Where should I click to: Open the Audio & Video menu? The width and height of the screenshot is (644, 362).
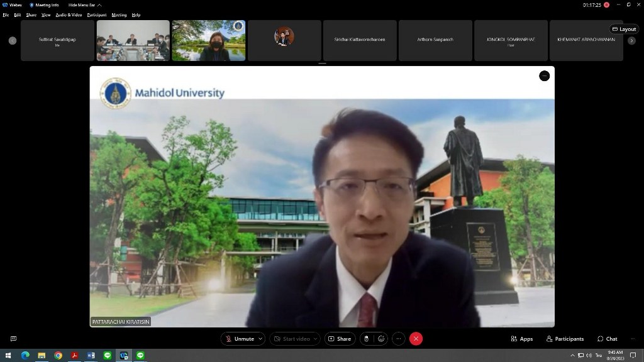tap(69, 14)
